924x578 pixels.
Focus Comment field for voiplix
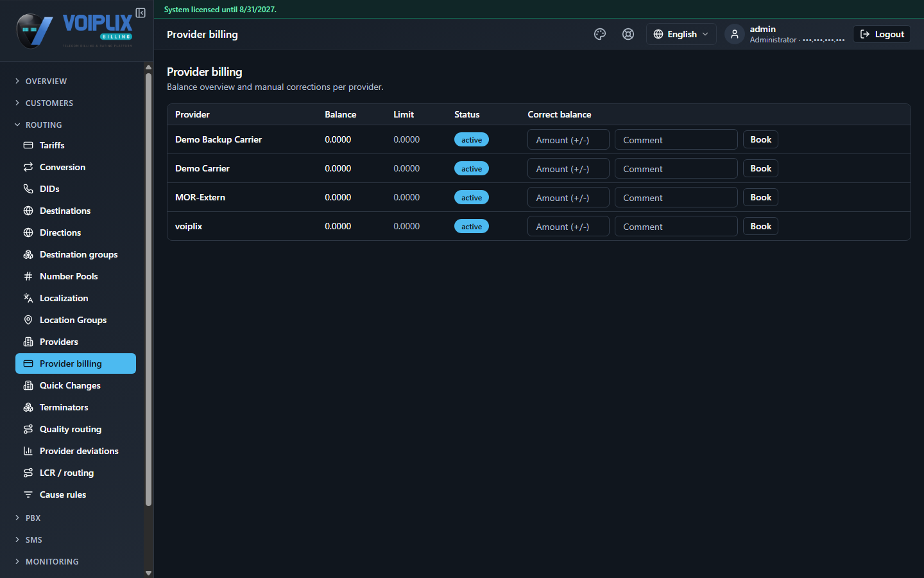(676, 226)
